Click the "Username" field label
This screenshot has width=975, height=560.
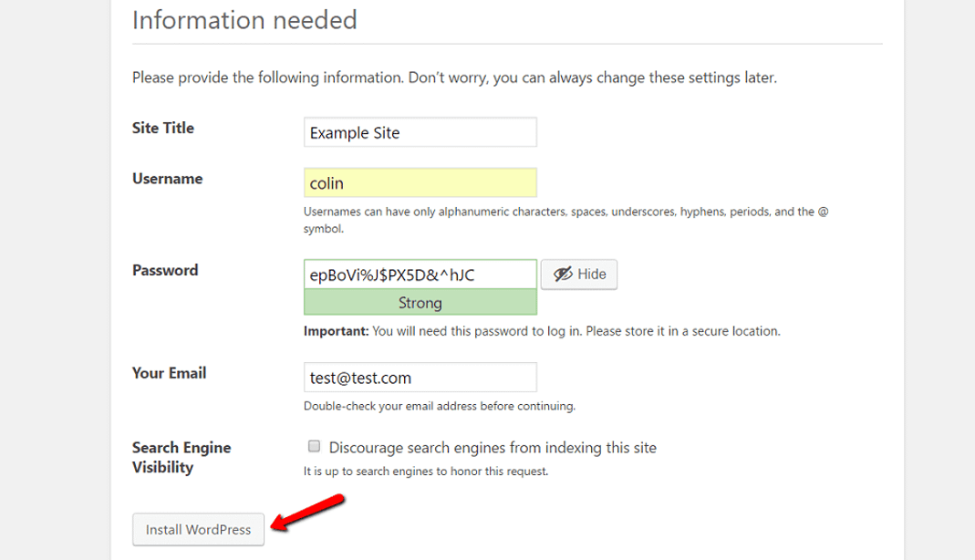167,179
